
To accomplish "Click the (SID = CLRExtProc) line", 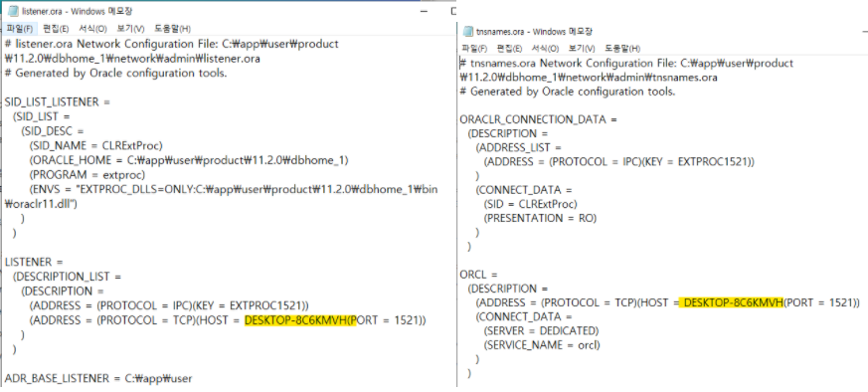I will [531, 204].
